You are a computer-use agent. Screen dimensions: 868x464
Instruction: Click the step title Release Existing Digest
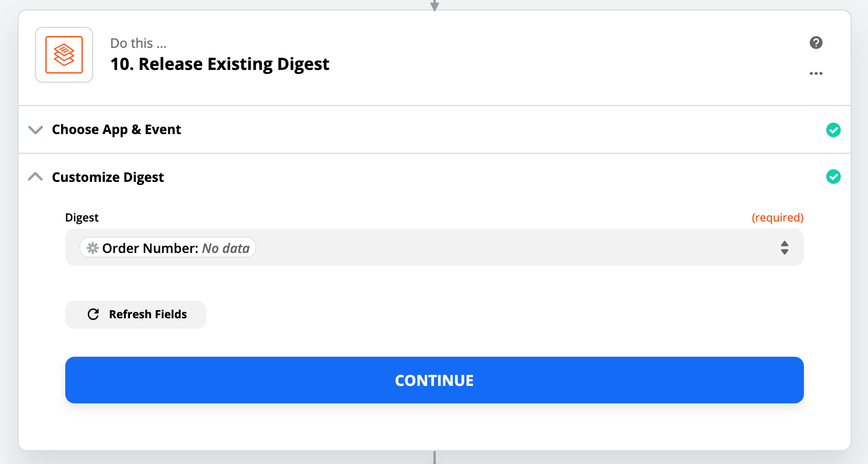click(220, 64)
